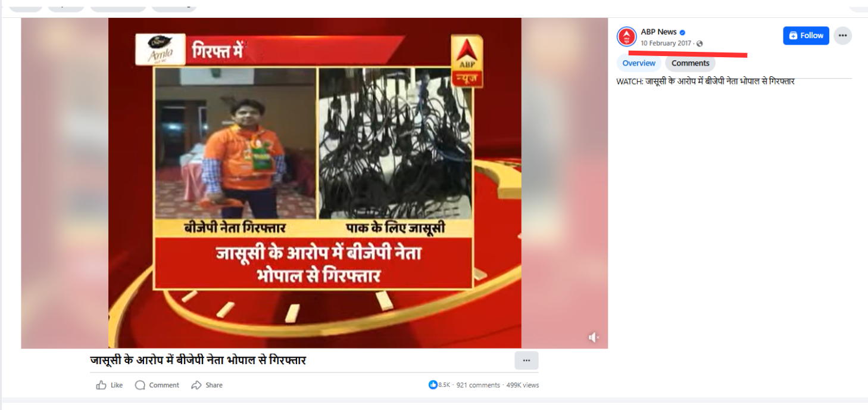Open the ABP News page name link
868x410 pixels.
point(658,32)
